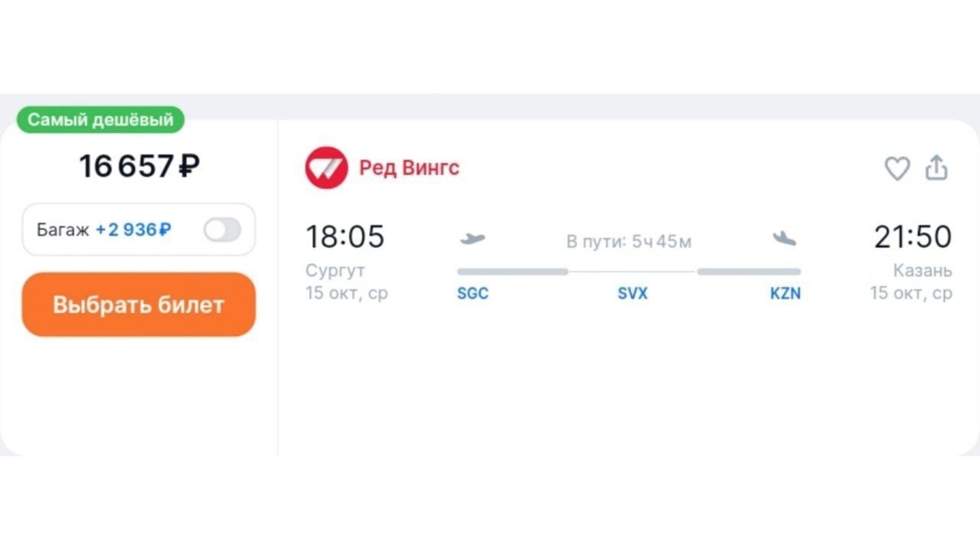Click the share ticket icon
The image size is (980, 550).
click(x=936, y=168)
